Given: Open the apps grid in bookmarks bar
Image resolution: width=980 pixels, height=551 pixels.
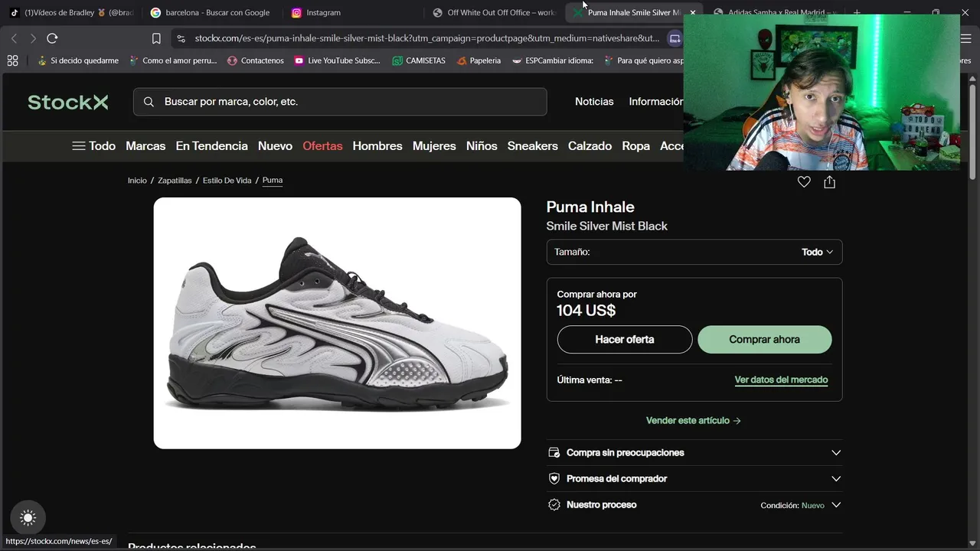Looking at the screenshot, I should click(12, 60).
